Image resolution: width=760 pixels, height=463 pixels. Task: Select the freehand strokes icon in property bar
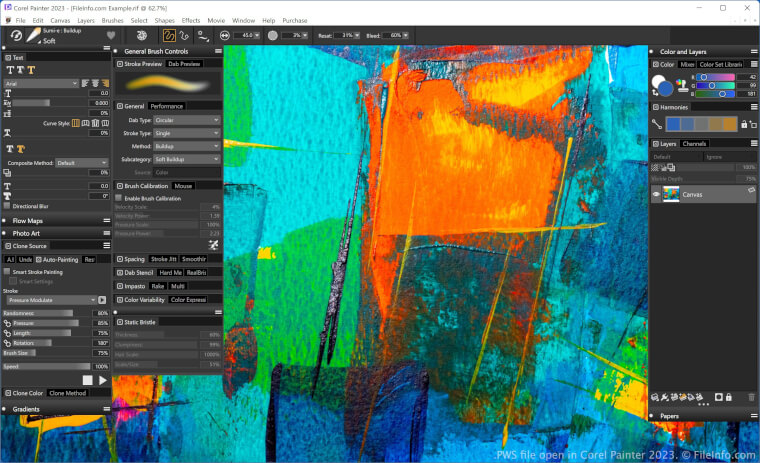click(169, 35)
